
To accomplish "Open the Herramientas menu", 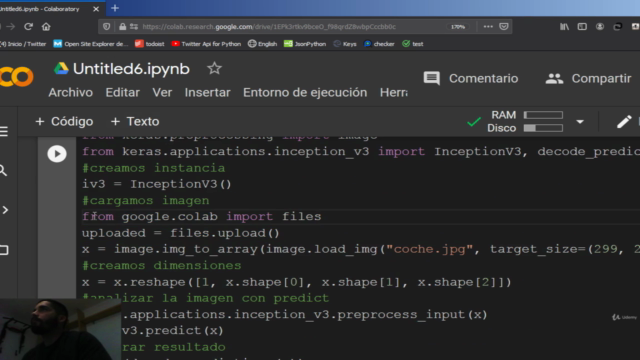I will [393, 93].
